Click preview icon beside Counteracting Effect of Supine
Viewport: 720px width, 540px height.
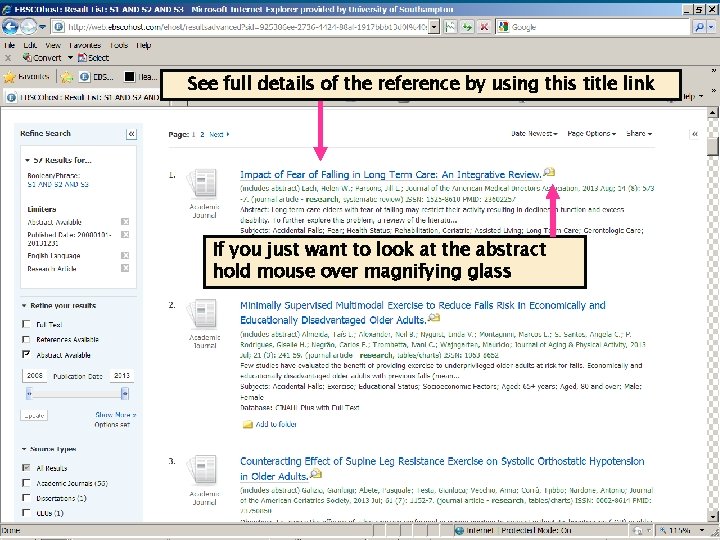[x=316, y=474]
